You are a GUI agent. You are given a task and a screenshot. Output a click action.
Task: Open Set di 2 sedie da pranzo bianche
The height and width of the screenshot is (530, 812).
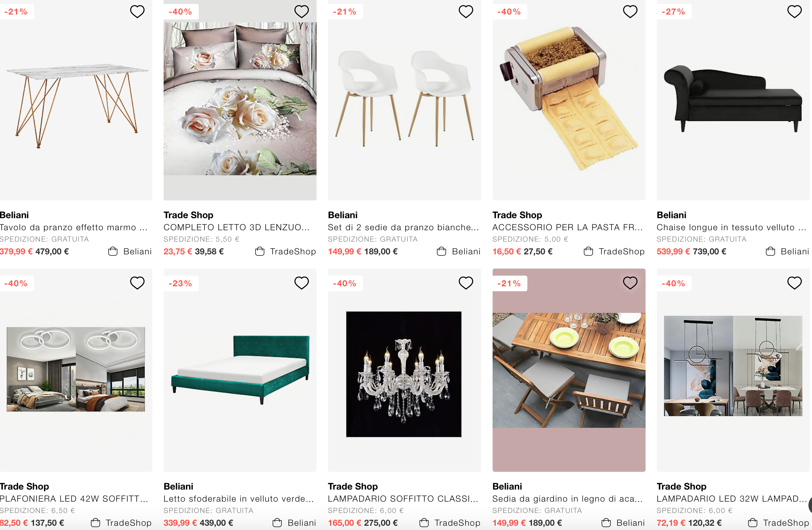404,227
